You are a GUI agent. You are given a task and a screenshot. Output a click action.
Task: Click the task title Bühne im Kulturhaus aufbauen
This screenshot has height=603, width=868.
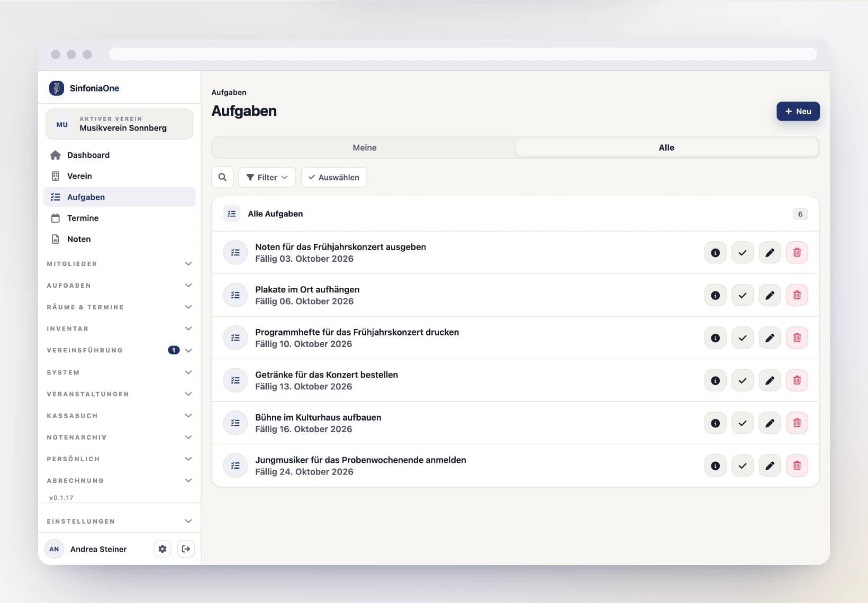[x=318, y=417]
